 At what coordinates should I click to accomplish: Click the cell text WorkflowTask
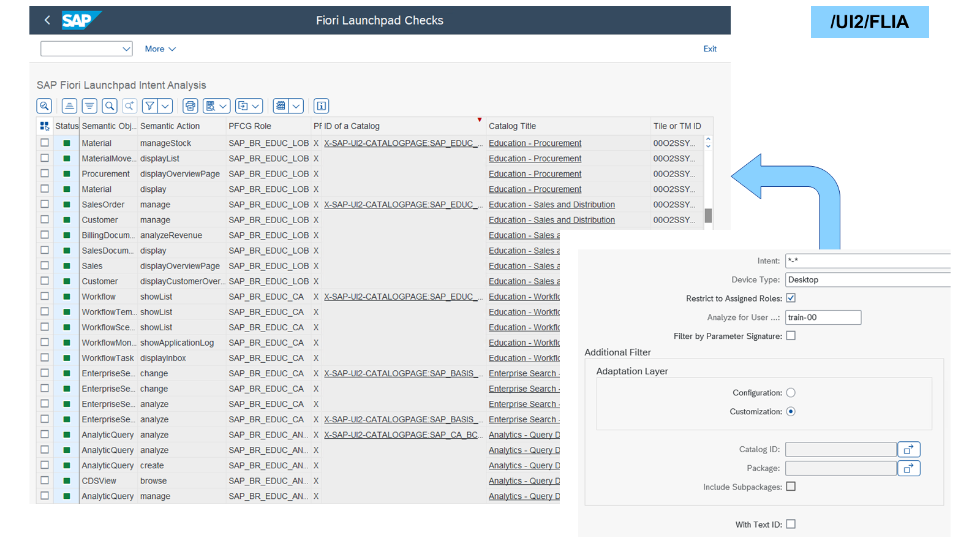(x=108, y=358)
